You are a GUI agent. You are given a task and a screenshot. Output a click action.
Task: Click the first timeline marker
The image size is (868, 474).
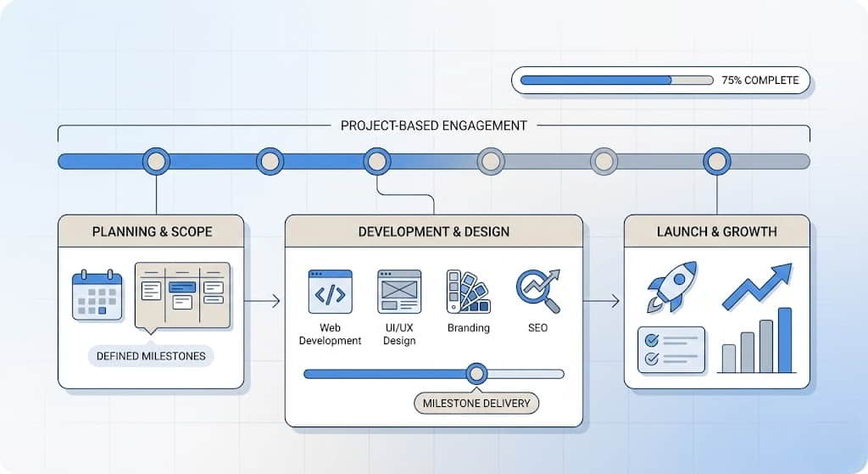click(x=156, y=161)
